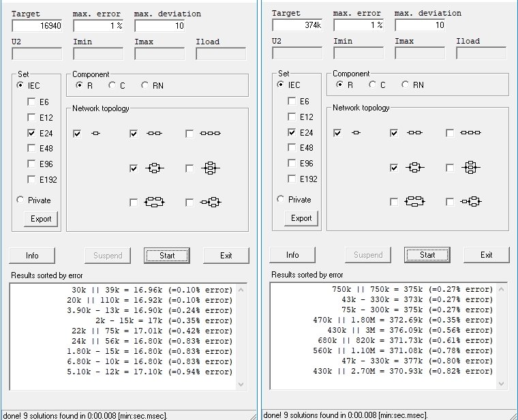This screenshot has height=420, width=518.
Task: Click two-parallel resistor topology icon in right window
Action: click(414, 168)
